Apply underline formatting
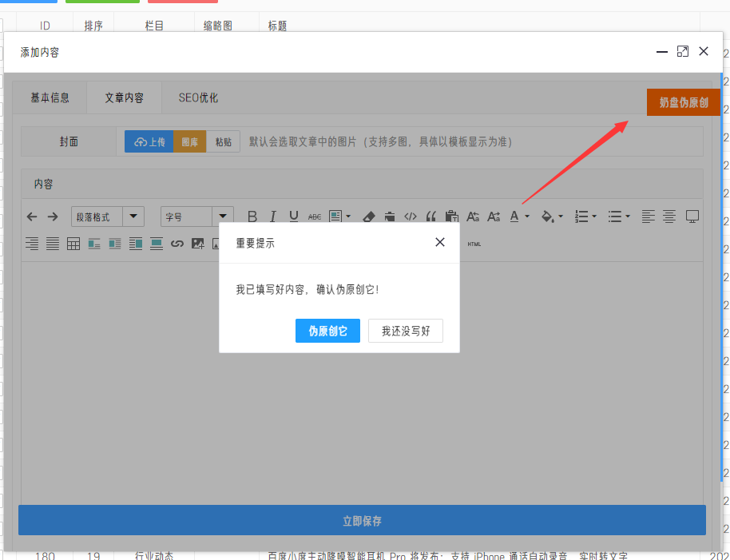 [x=293, y=216]
